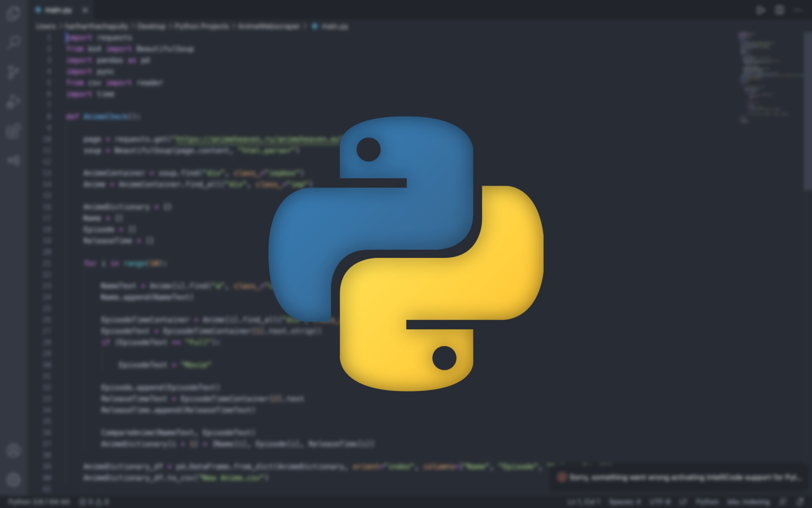Change language mode via the Python status item
This screenshot has height=508, width=812.
(707, 502)
